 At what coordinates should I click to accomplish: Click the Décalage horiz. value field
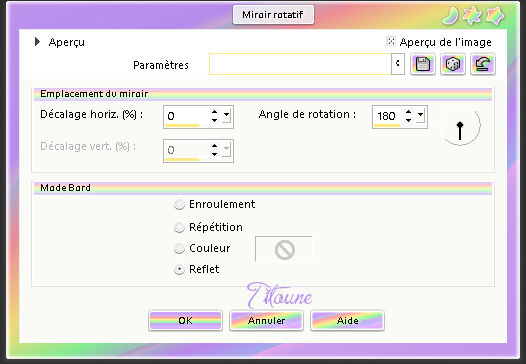(x=187, y=116)
